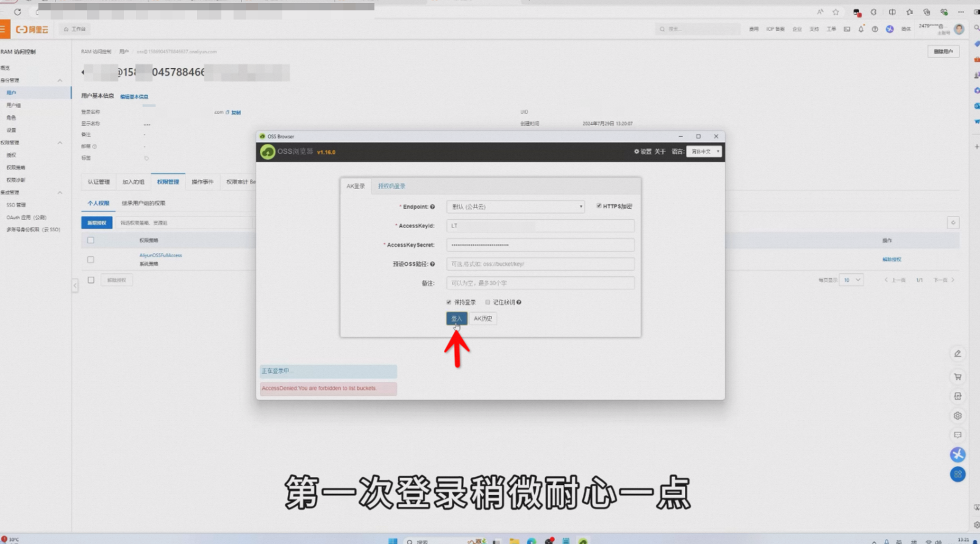Switch to the 授权码登录 tab
Screen dimensions: 980x544
[x=392, y=186]
